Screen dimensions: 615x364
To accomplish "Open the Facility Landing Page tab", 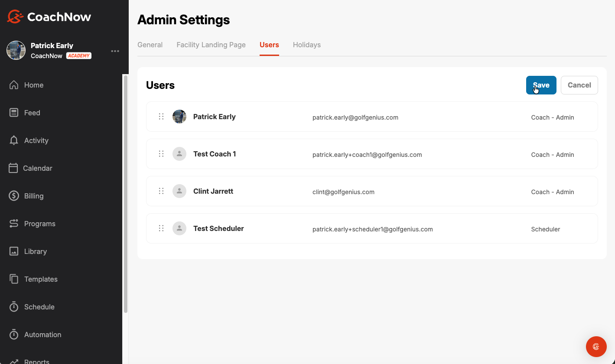I will [x=211, y=45].
